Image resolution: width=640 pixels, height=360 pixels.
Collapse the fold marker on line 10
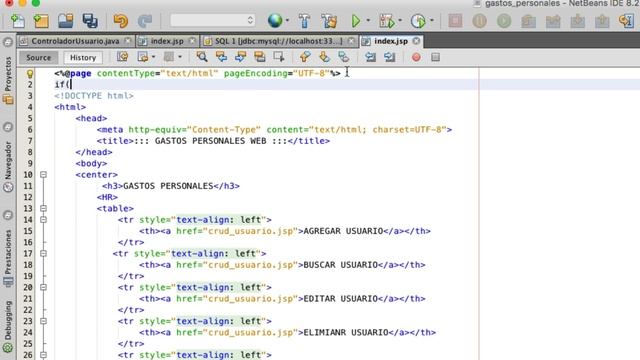point(43,175)
